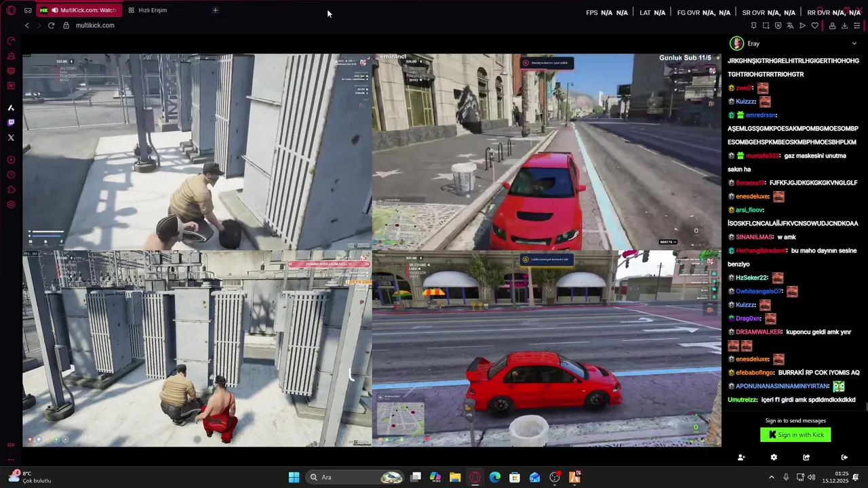
Task: Toggle the ad blocker shield
Action: tap(778, 26)
